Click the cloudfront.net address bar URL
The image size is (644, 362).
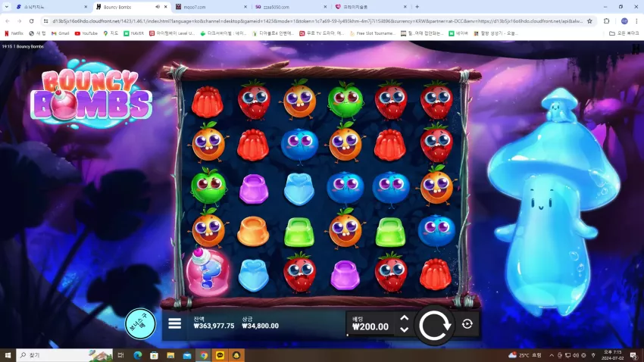pyautogui.click(x=317, y=21)
